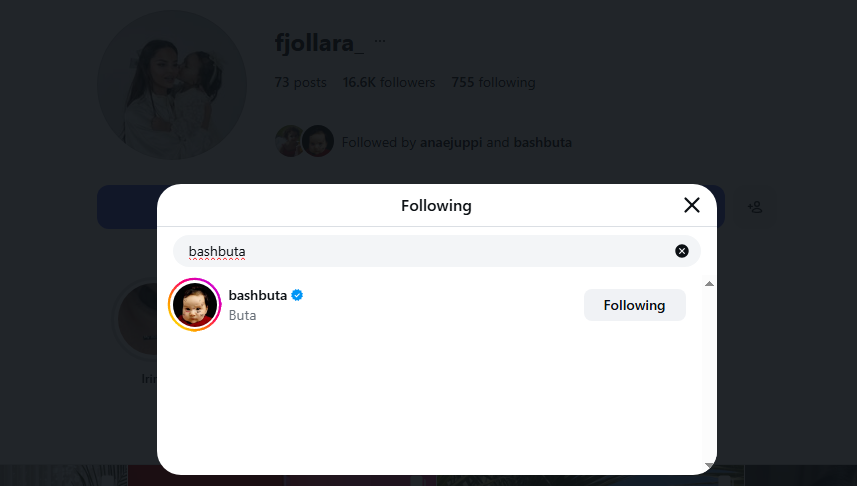Click the scrollbar down arrow in the list
This screenshot has height=486, width=857.
709,465
